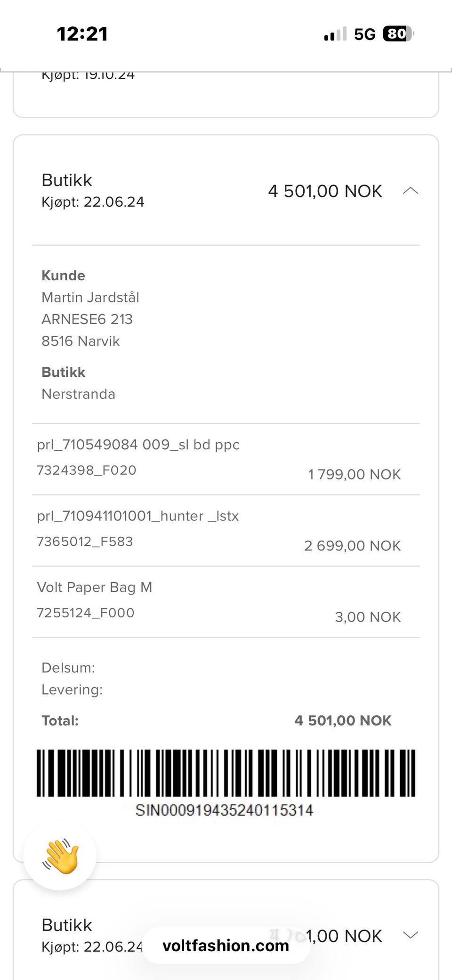Tap the 2 699,00 NOK item price

point(352,545)
